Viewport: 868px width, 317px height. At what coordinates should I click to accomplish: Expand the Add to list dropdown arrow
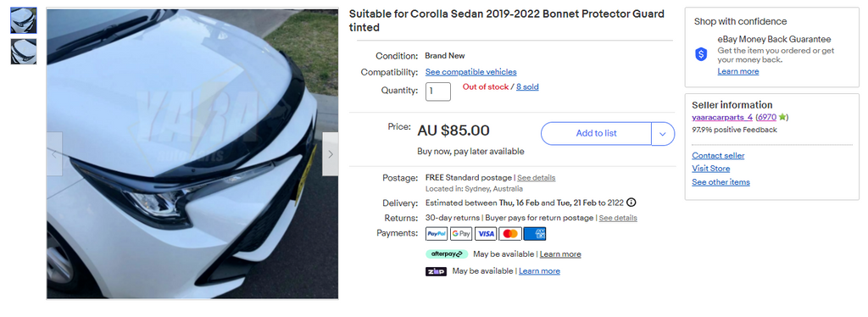click(663, 134)
